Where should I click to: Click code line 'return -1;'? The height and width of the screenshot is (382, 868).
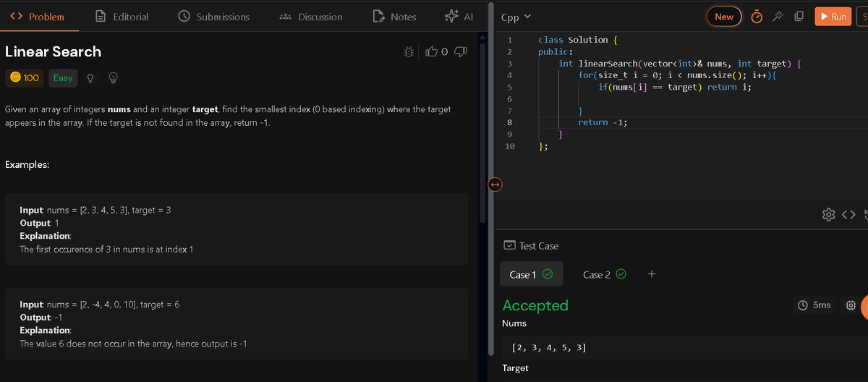[602, 122]
